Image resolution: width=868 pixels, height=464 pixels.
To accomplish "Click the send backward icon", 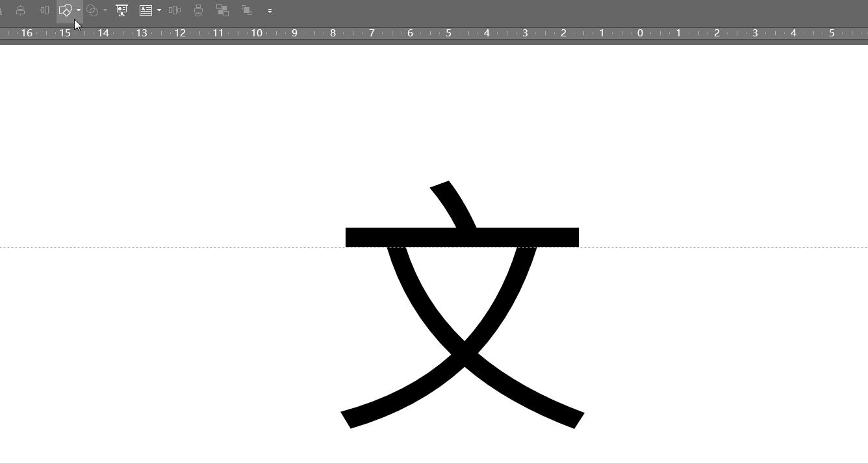I will [x=246, y=10].
